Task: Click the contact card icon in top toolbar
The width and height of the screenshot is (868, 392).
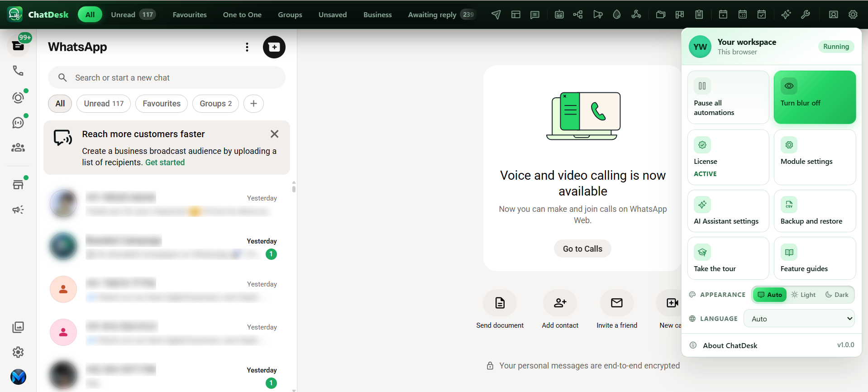Action: point(833,14)
